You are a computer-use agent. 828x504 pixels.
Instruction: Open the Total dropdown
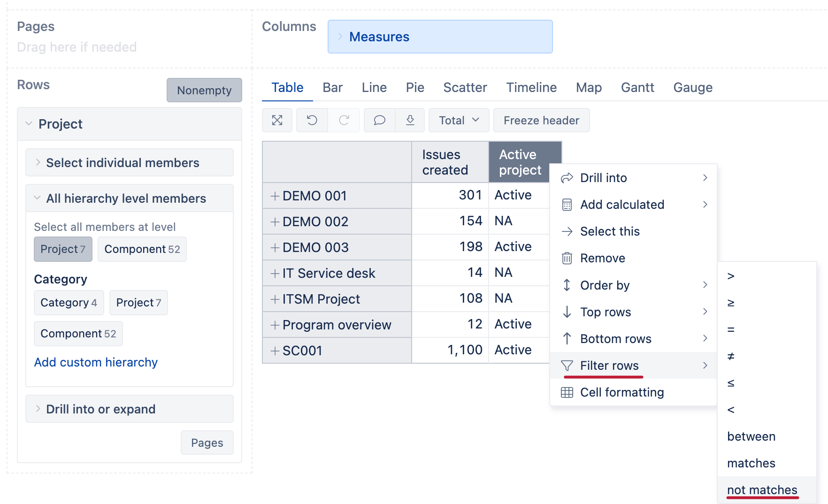[458, 120]
